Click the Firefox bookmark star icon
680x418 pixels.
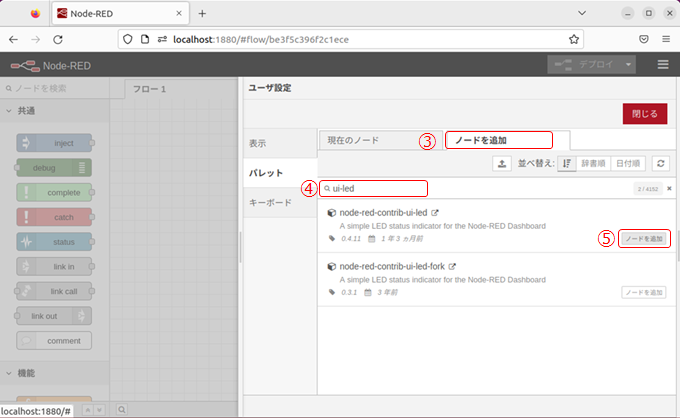574,39
